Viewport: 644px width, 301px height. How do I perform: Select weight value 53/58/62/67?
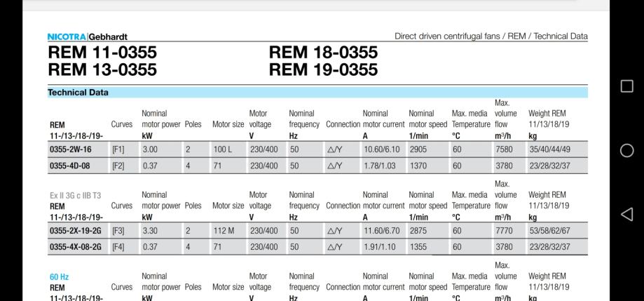coord(549,231)
